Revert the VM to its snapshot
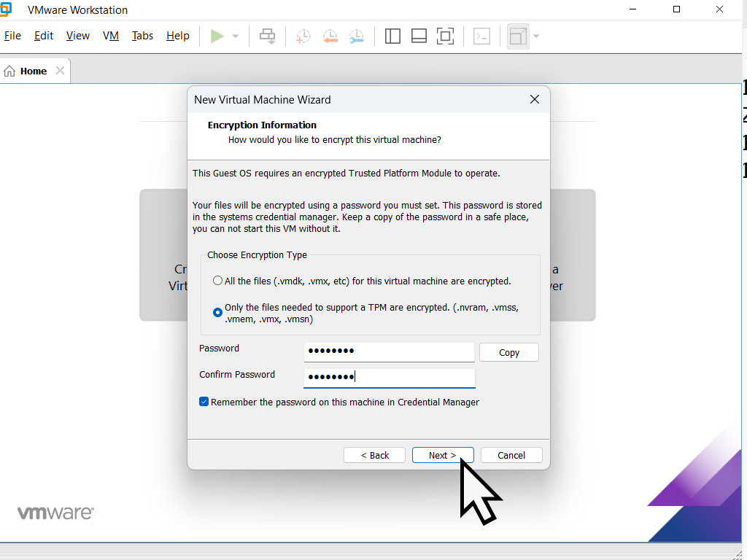 (x=330, y=36)
